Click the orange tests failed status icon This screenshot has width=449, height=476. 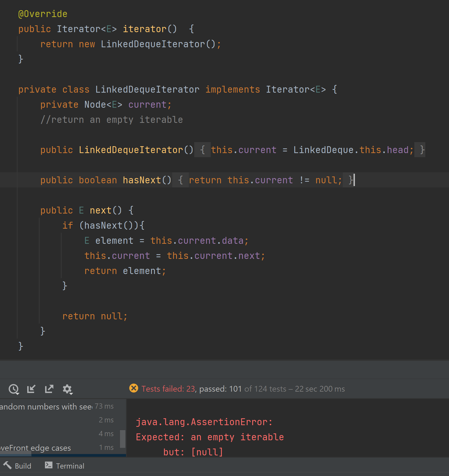[x=134, y=388]
